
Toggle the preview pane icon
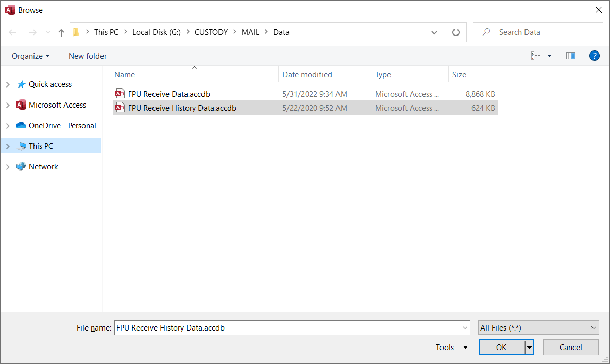point(570,56)
